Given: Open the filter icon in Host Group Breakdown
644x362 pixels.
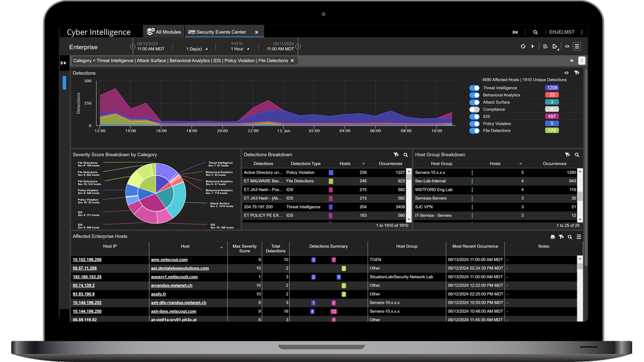Looking at the screenshot, I should tap(567, 155).
